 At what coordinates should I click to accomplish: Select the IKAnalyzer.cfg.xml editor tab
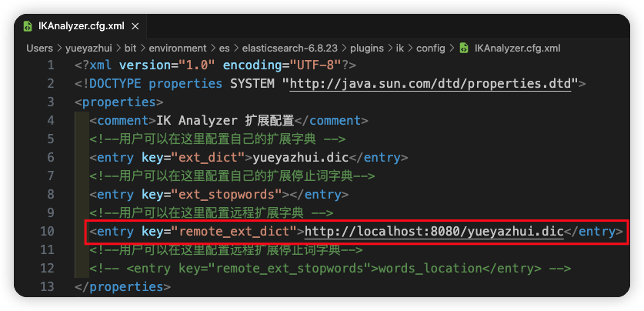(x=82, y=26)
